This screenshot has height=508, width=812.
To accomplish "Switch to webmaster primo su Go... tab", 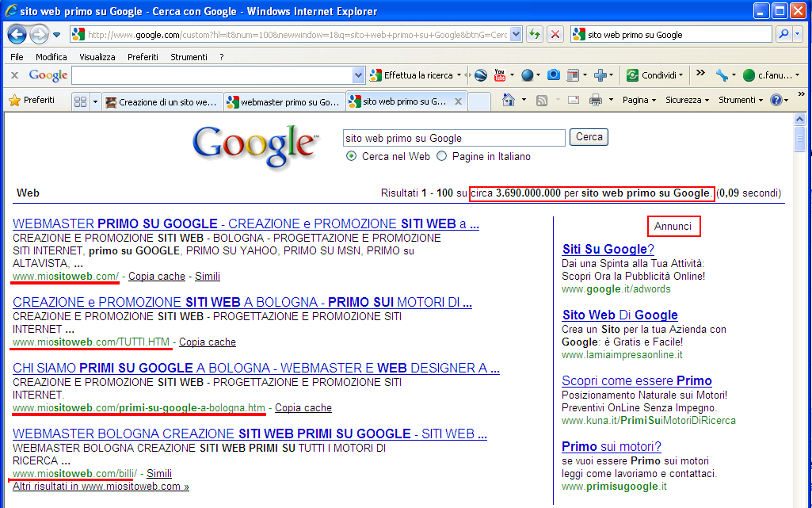I will pos(284,102).
